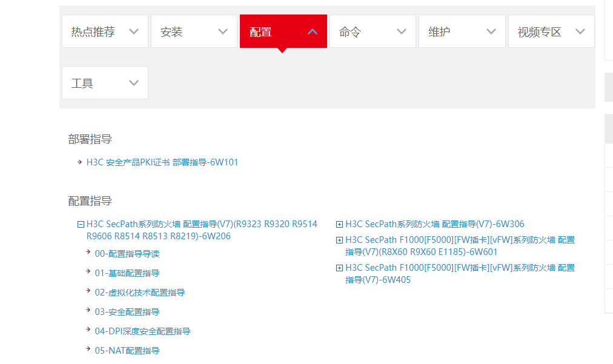Viewport: 613px width, 364px height.
Task: Open F1000 配置指导(V7)-6W405 link
Action: pyautogui.click(x=460, y=274)
